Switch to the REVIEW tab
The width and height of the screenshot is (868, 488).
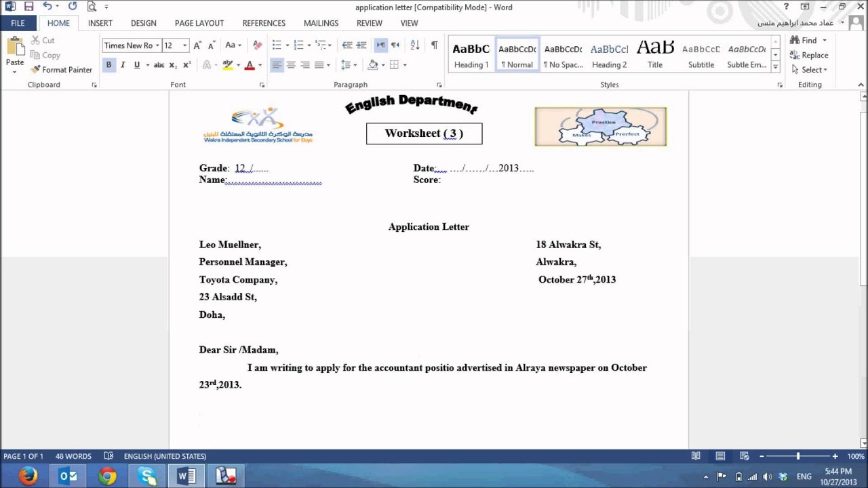370,23
